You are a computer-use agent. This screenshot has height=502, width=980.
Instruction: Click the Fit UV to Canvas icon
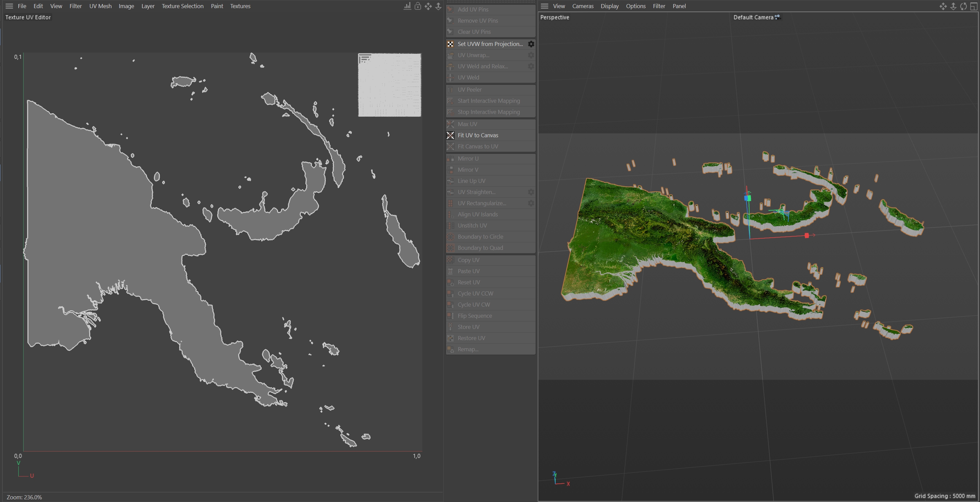point(450,135)
